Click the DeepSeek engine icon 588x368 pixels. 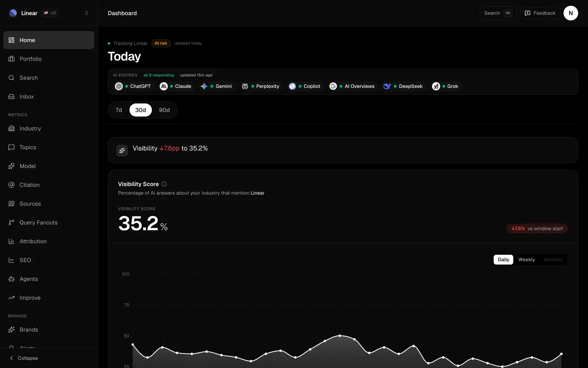(x=387, y=86)
